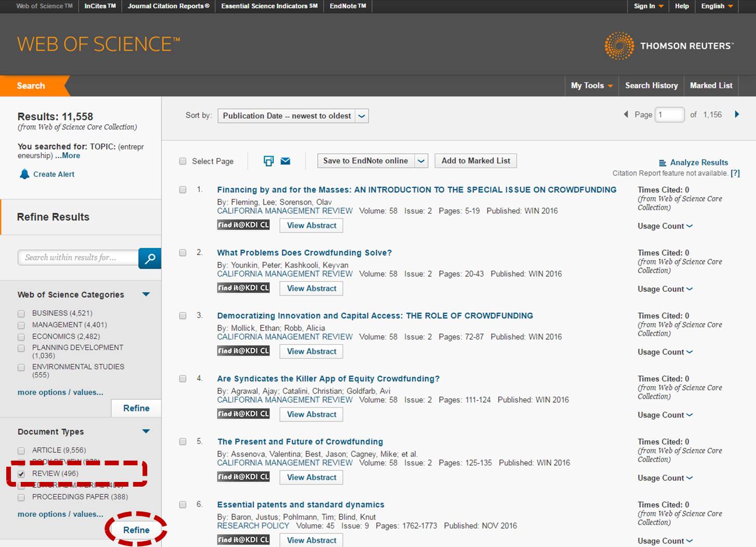This screenshot has height=547, width=756.
Task: Uncheck the REVIEW document type checkbox
Action: pyautogui.click(x=21, y=474)
